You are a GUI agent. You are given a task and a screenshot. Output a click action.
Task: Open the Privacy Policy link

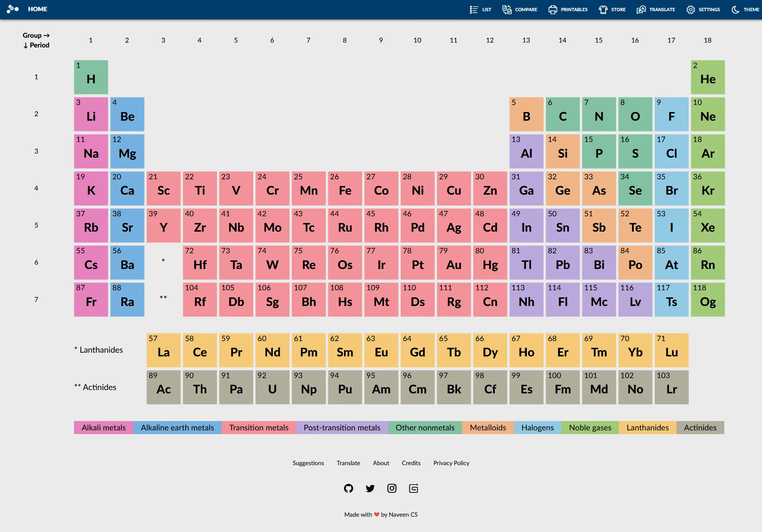[451, 463]
